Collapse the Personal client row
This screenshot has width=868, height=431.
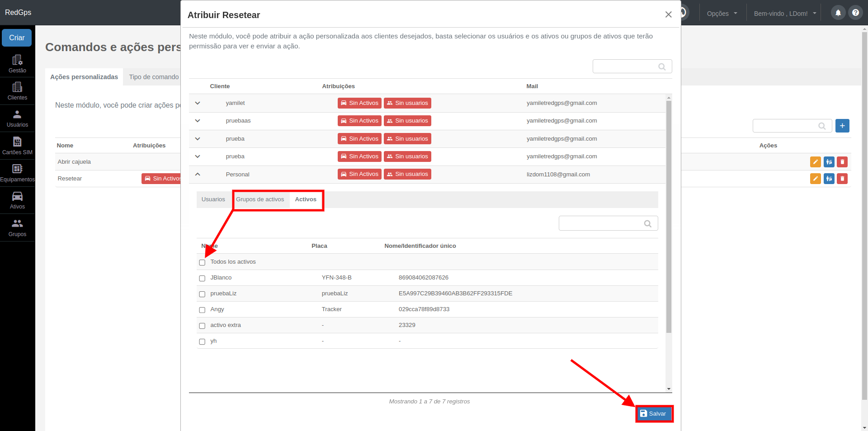[198, 174]
